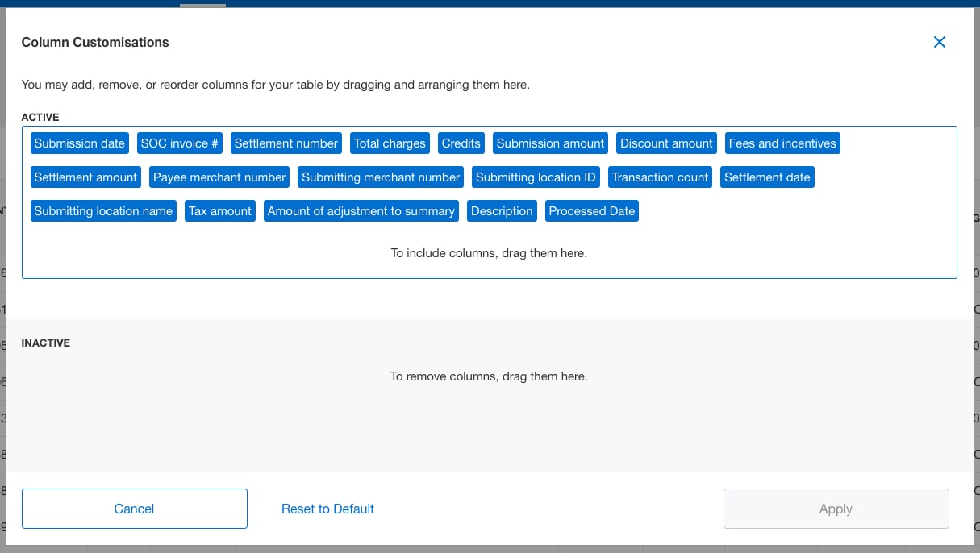Select the Tax amount column chip
980x553 pixels.
[x=219, y=210]
